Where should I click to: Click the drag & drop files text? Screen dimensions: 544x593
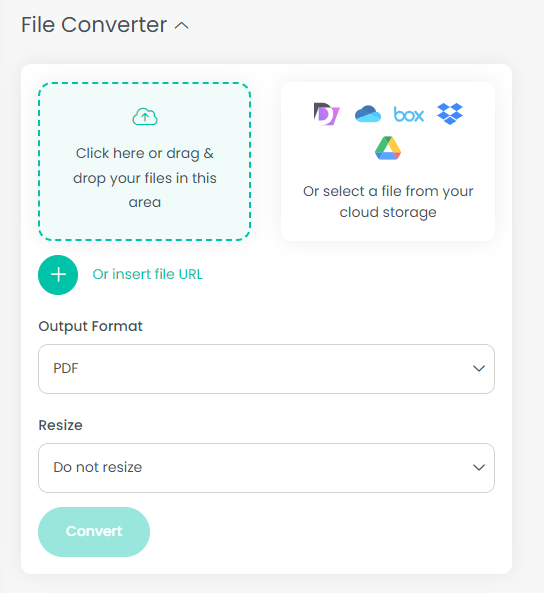(x=145, y=177)
